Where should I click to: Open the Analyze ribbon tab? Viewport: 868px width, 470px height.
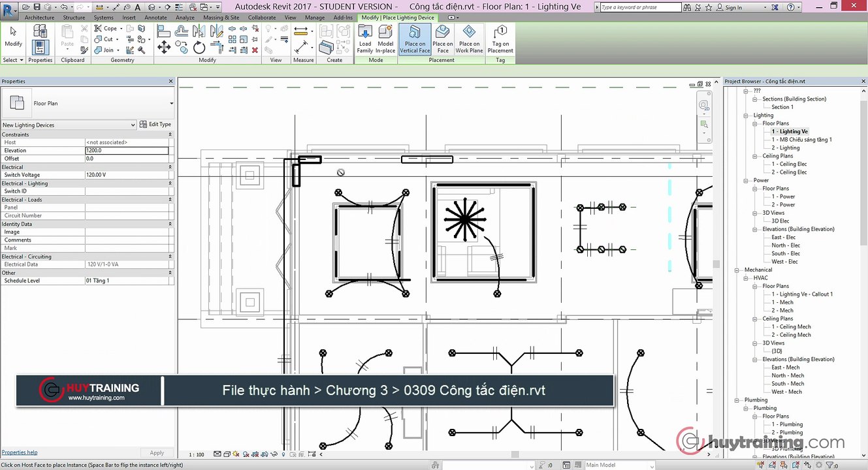tap(185, 18)
